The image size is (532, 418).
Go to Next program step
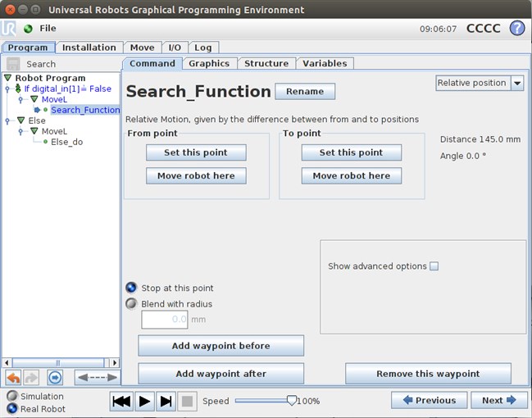(x=498, y=400)
